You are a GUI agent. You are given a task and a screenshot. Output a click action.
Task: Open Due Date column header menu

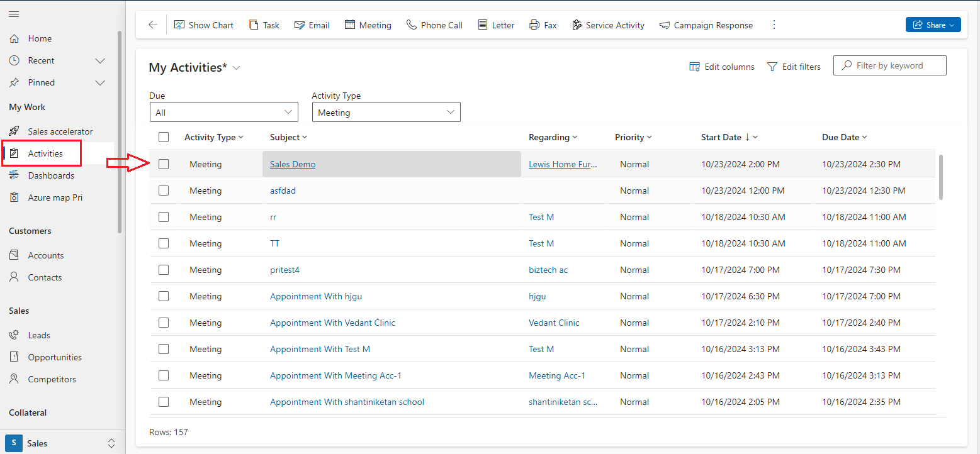[x=845, y=137]
